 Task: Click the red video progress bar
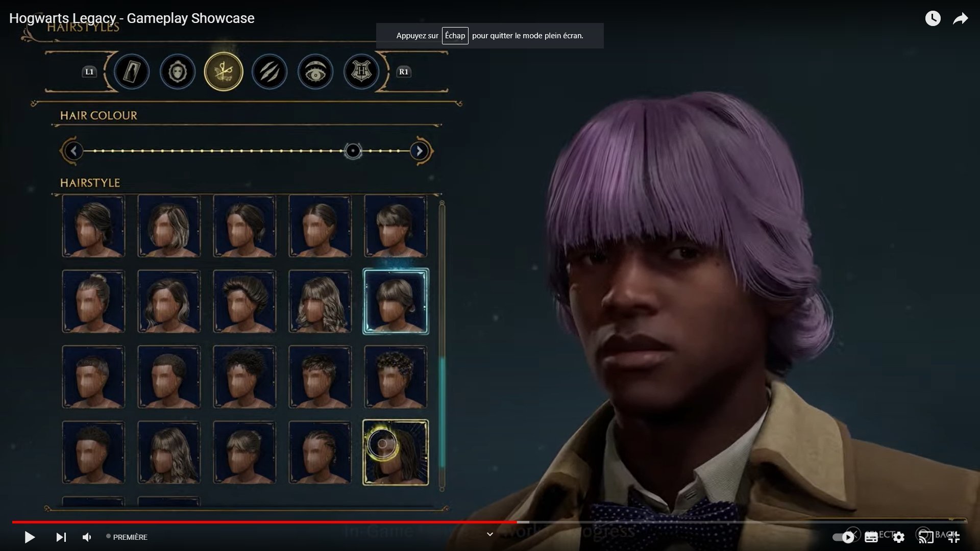pyautogui.click(x=264, y=522)
